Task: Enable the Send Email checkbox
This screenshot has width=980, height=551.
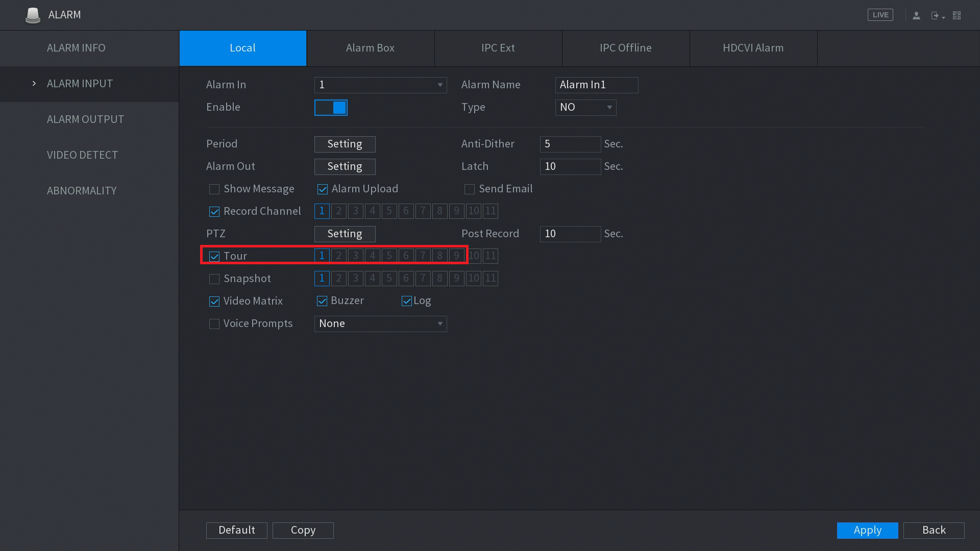Action: pos(470,189)
